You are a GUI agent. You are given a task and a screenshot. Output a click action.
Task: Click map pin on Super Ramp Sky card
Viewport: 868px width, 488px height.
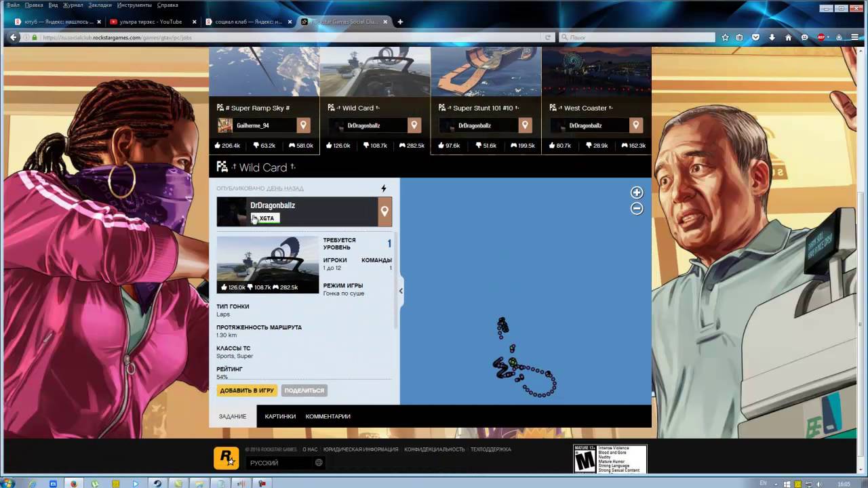click(303, 125)
